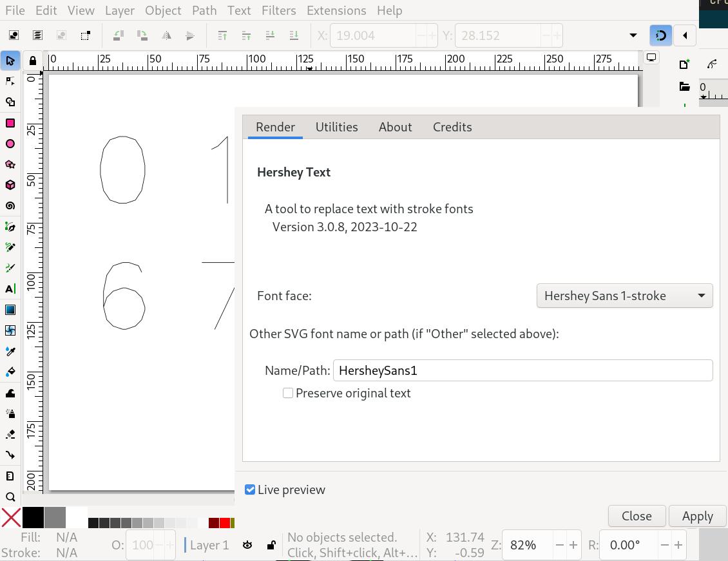Select the Pencil freehand tool
Screen dimensions: 728x561
(x=10, y=247)
